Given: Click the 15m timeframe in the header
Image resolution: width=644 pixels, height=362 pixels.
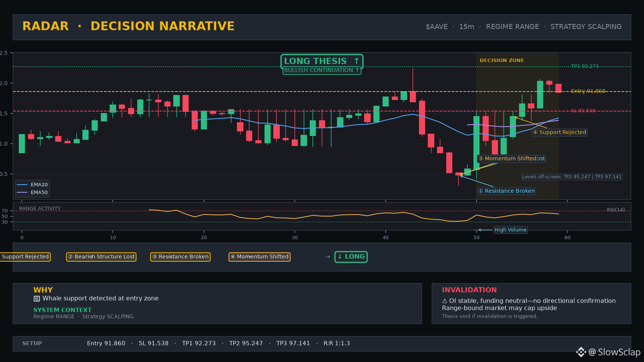Looking at the screenshot, I should click(467, 27).
